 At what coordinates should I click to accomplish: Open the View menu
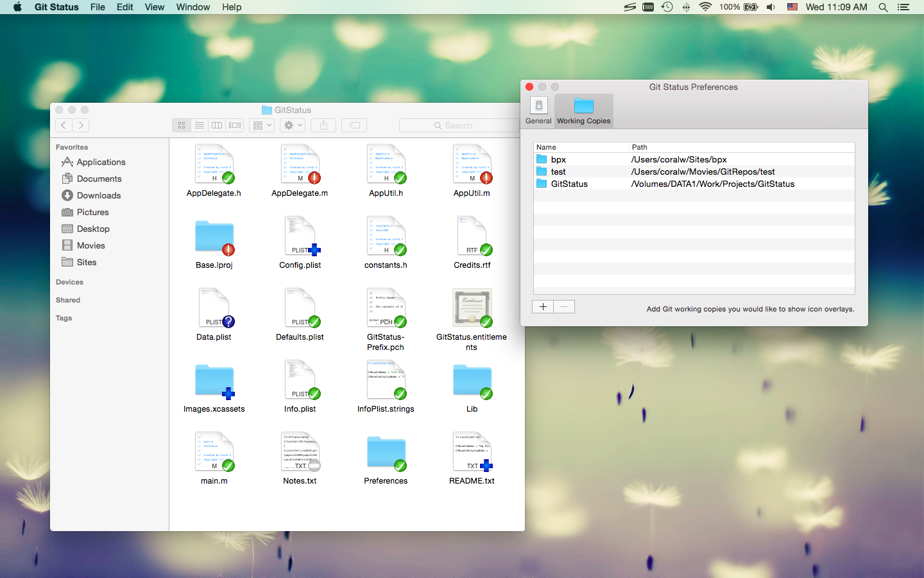tap(155, 7)
